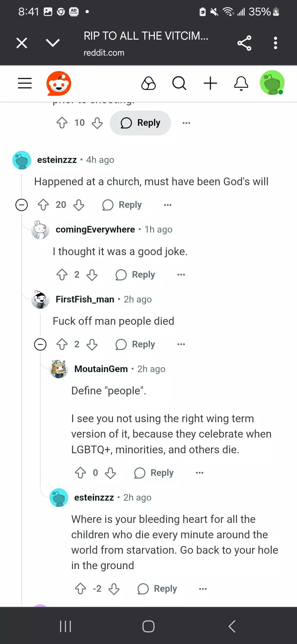
Task: Open Reddit search
Action: coord(179,83)
